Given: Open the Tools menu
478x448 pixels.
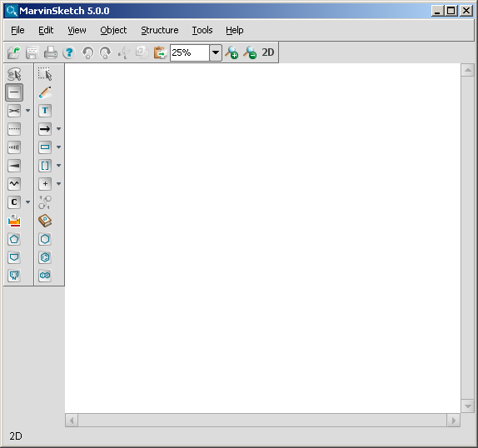Looking at the screenshot, I should click(x=202, y=30).
